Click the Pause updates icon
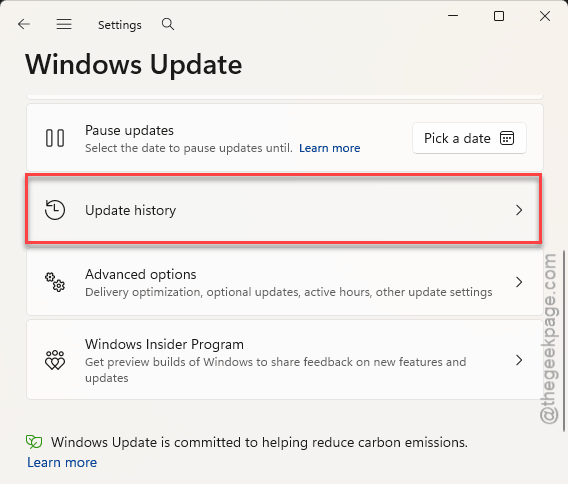 point(55,138)
